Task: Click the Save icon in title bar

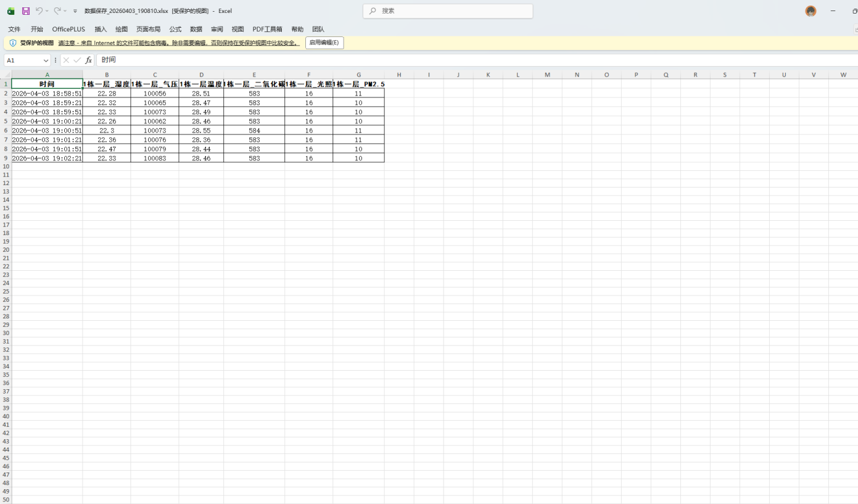Action: [x=26, y=11]
